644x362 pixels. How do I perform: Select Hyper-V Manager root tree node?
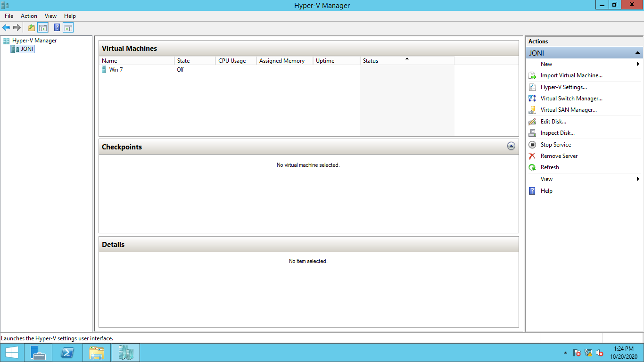pyautogui.click(x=34, y=41)
